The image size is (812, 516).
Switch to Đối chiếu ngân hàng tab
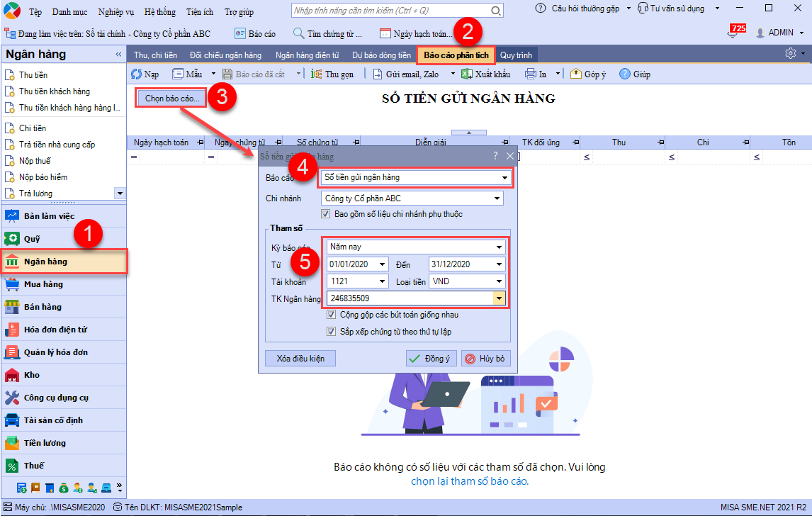coord(225,55)
